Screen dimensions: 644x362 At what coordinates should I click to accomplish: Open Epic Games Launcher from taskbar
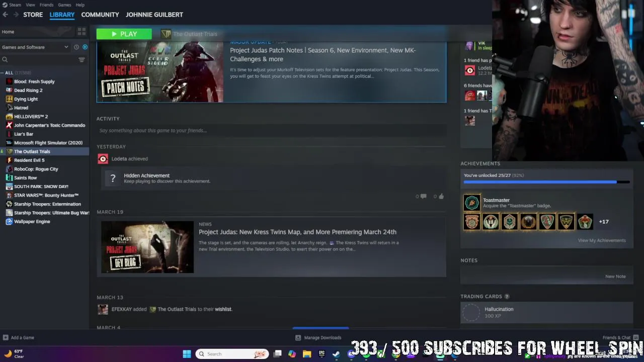tap(321, 354)
